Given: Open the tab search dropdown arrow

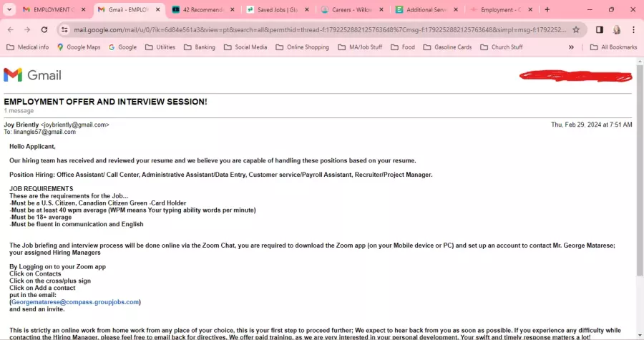Looking at the screenshot, I should (9, 9).
